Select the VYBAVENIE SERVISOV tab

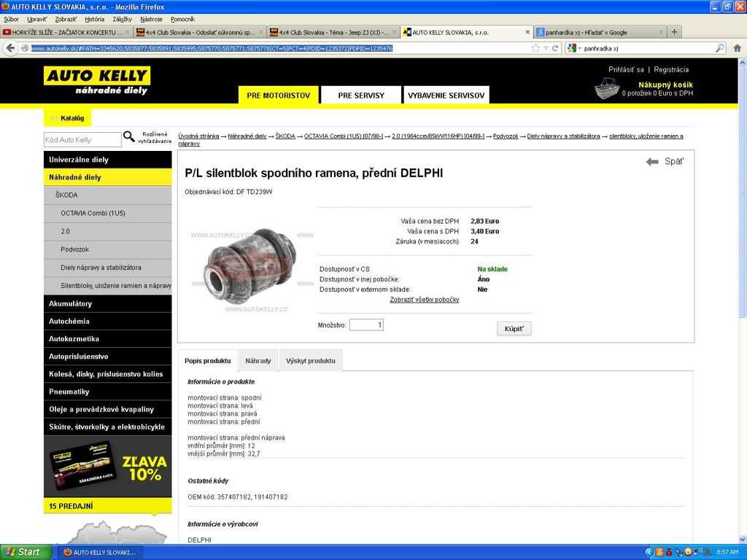(446, 96)
